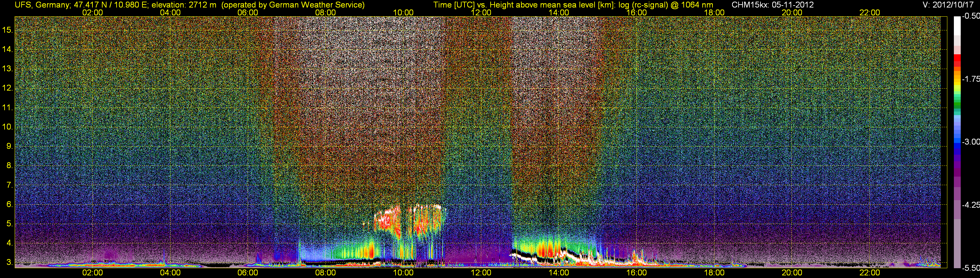
Task: Click the height axis label "9."
Action: tap(9, 146)
